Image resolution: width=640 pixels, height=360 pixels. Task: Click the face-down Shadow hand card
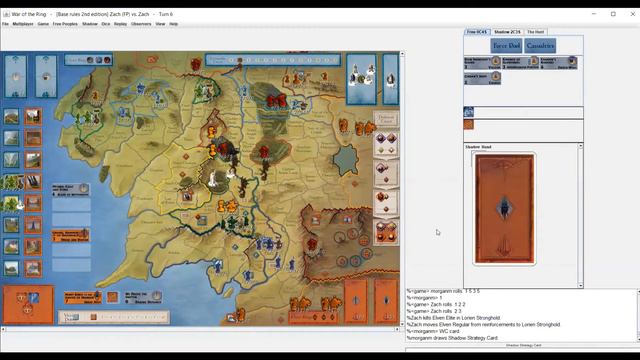click(504, 209)
